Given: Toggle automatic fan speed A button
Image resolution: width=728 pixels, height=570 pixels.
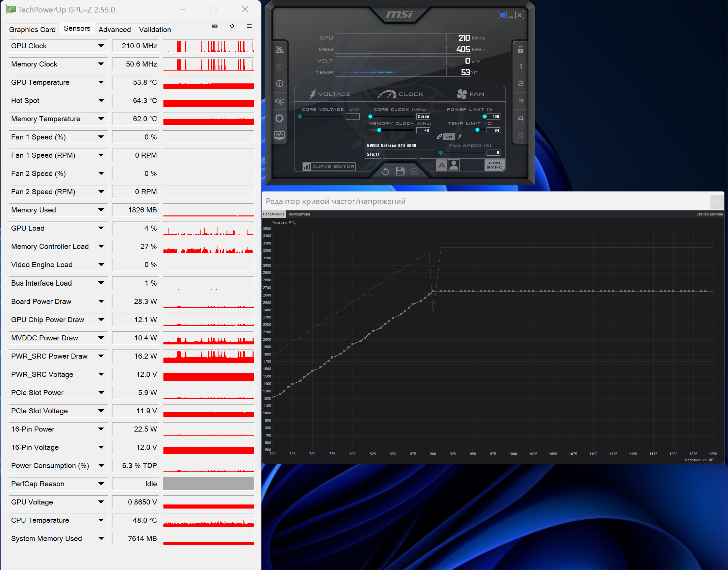Looking at the screenshot, I should pos(441,165).
